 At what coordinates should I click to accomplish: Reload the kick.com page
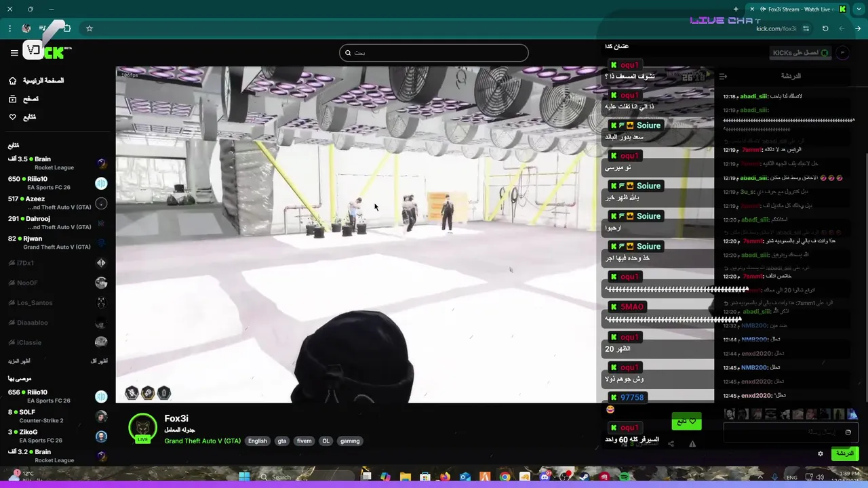tap(825, 28)
